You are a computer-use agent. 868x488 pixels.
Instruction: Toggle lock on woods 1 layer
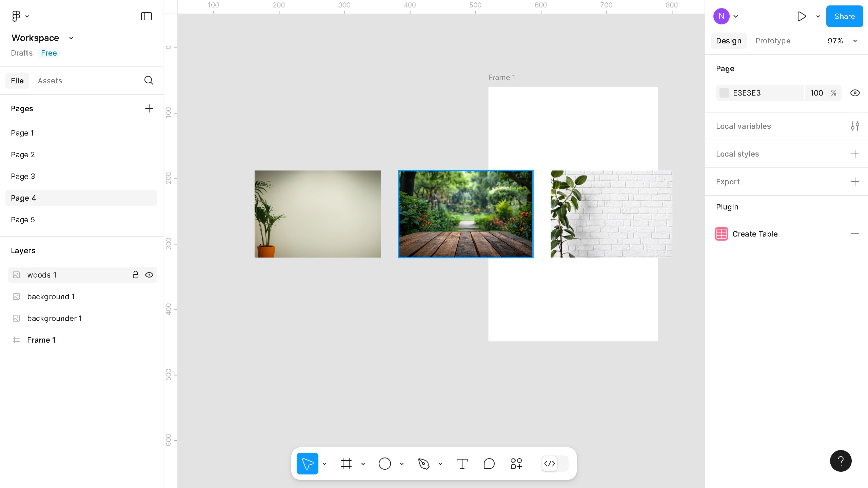pyautogui.click(x=135, y=275)
